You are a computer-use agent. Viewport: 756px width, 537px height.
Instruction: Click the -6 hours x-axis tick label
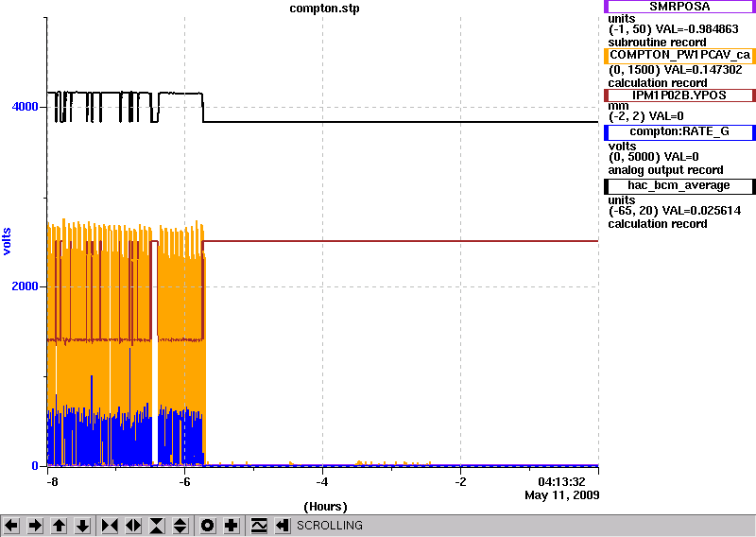coord(184,482)
